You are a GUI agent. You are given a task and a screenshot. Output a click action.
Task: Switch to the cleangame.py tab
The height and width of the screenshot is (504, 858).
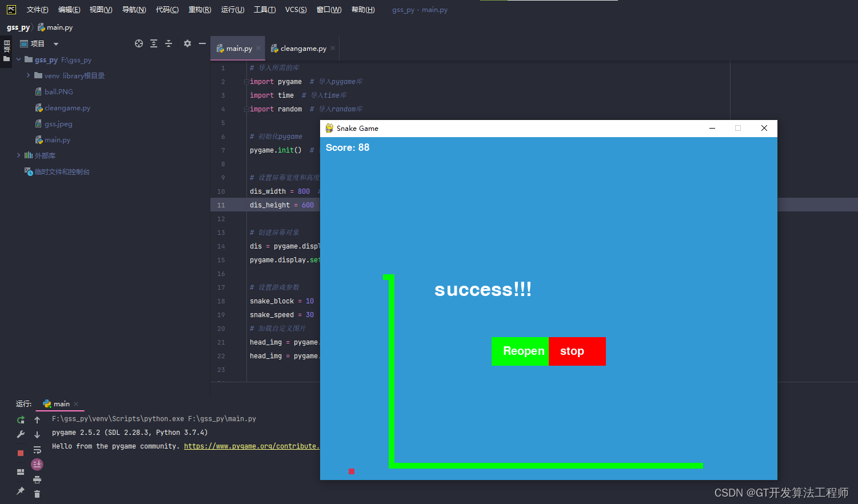302,49
